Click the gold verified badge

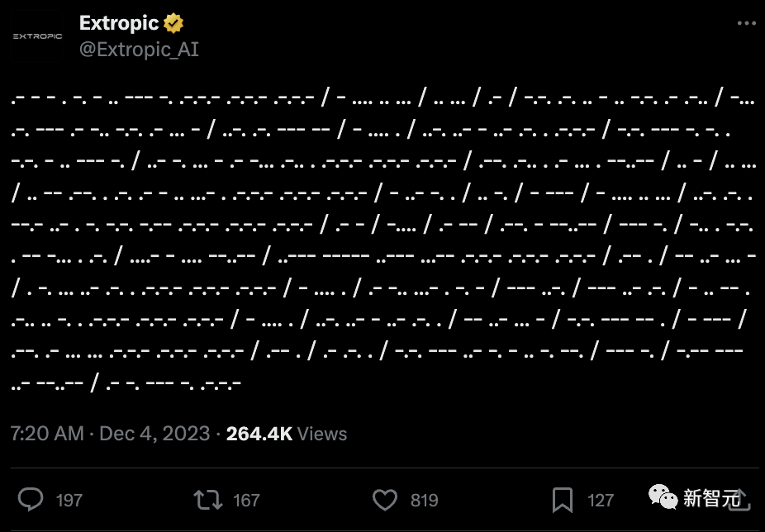coord(173,23)
